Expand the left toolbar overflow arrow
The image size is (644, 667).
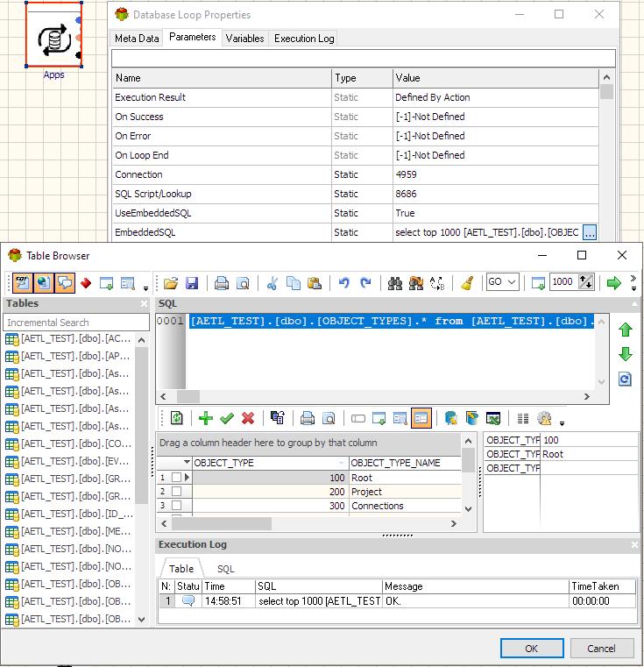point(146,288)
